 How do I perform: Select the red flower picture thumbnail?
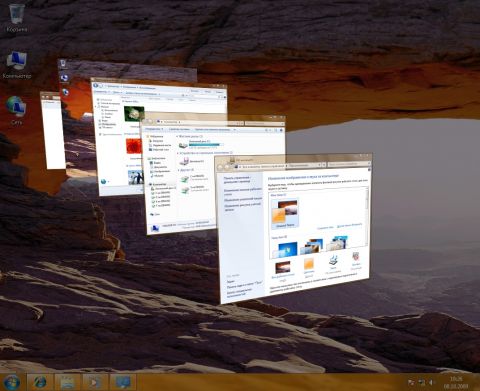click(134, 147)
